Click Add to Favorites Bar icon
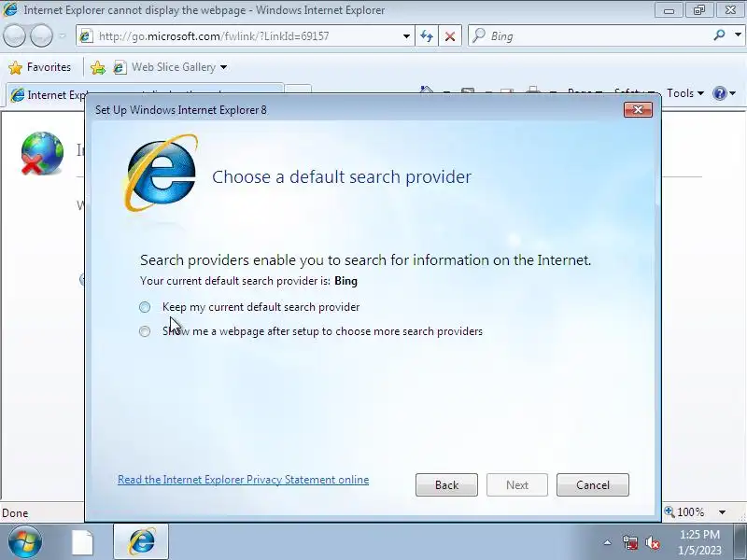Viewport: 747px width, 560px height. pos(98,67)
